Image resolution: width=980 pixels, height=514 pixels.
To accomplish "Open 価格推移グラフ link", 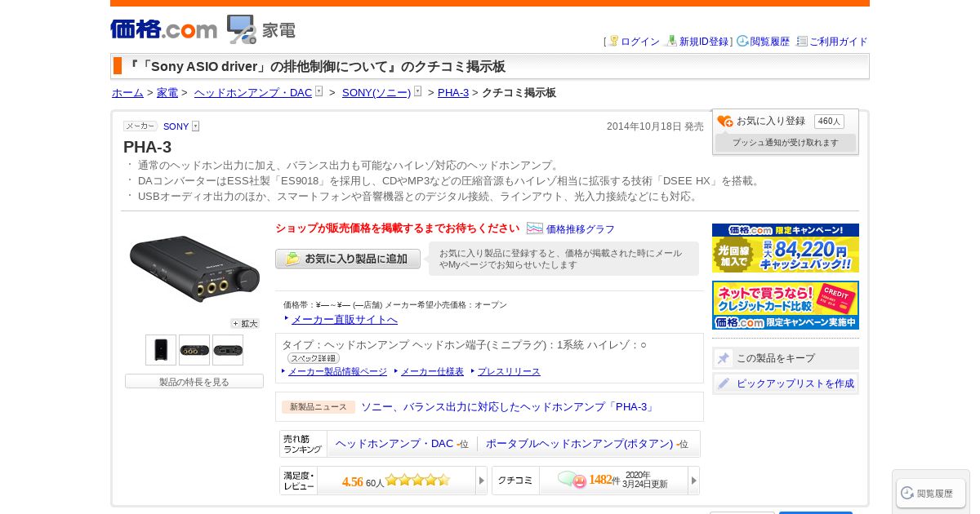I will (581, 229).
